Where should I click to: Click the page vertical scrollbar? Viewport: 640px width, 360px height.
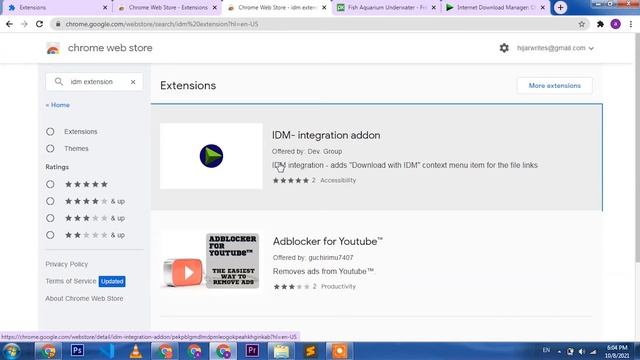click(637, 147)
